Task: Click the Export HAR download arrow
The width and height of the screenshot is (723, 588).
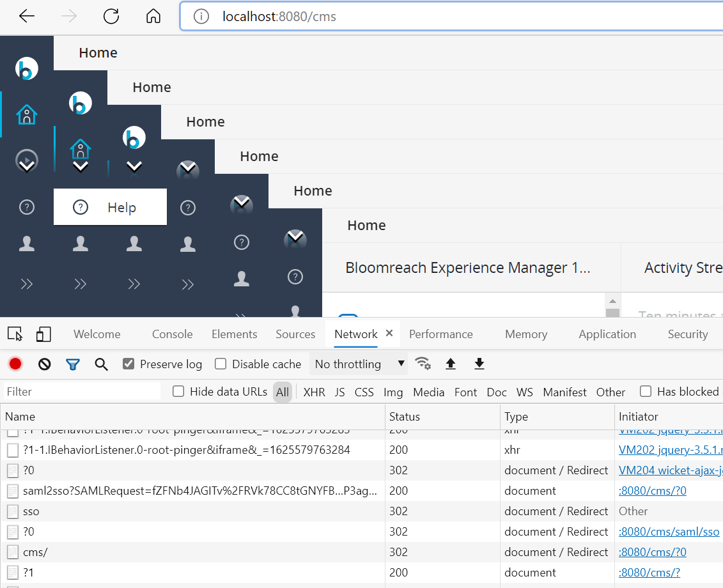Action: 479,364
